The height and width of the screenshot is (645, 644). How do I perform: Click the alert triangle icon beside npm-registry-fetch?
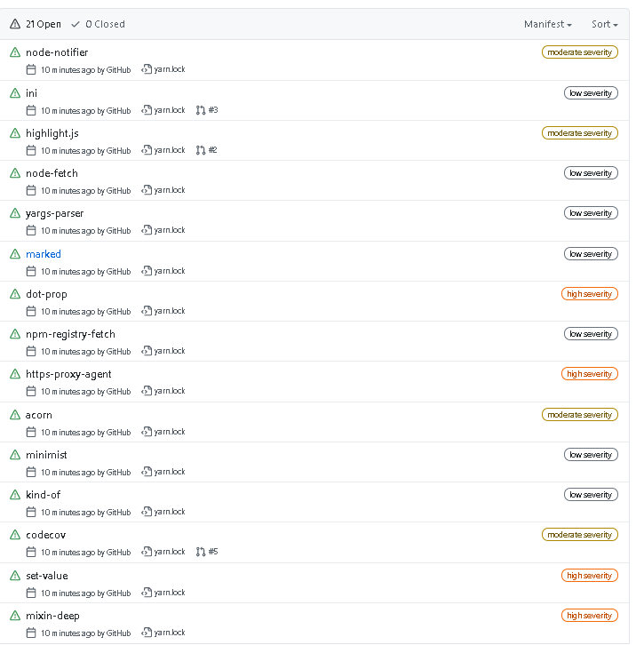coord(15,334)
